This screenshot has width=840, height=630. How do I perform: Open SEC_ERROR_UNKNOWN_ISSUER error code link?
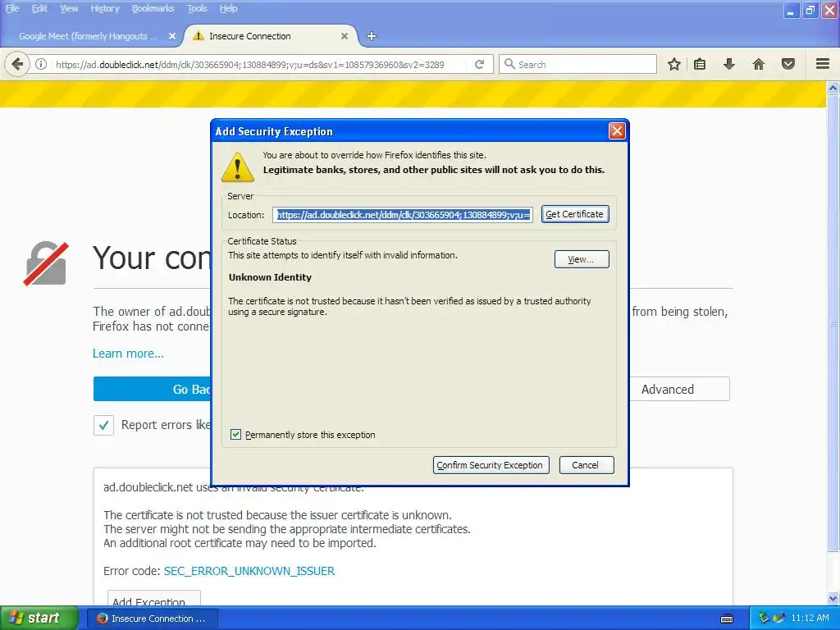249,571
